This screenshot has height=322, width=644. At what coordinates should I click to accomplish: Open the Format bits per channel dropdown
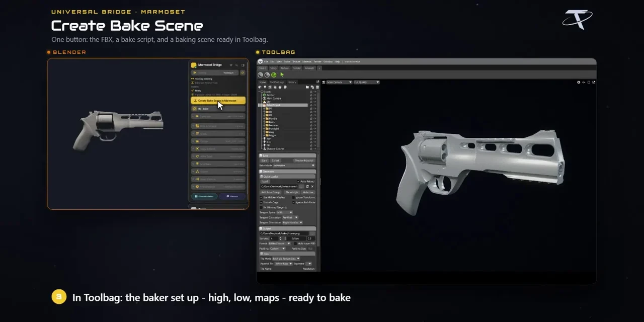[x=279, y=244]
